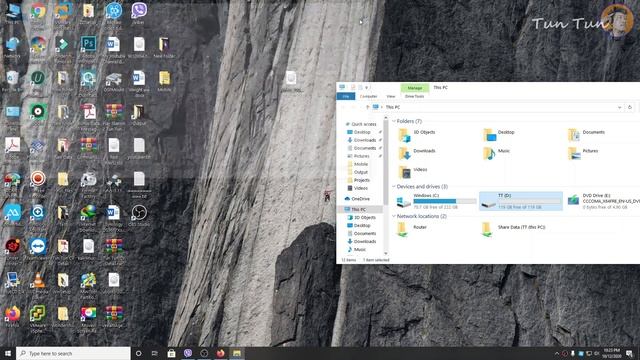Select the DVD Drive (E:) item
640x360 pixels.
(x=603, y=201)
